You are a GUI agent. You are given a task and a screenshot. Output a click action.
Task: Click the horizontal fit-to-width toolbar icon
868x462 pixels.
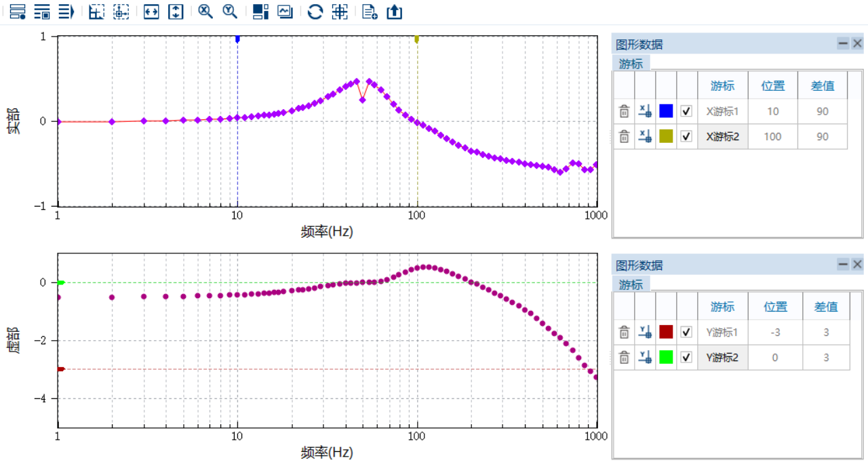[x=151, y=12]
